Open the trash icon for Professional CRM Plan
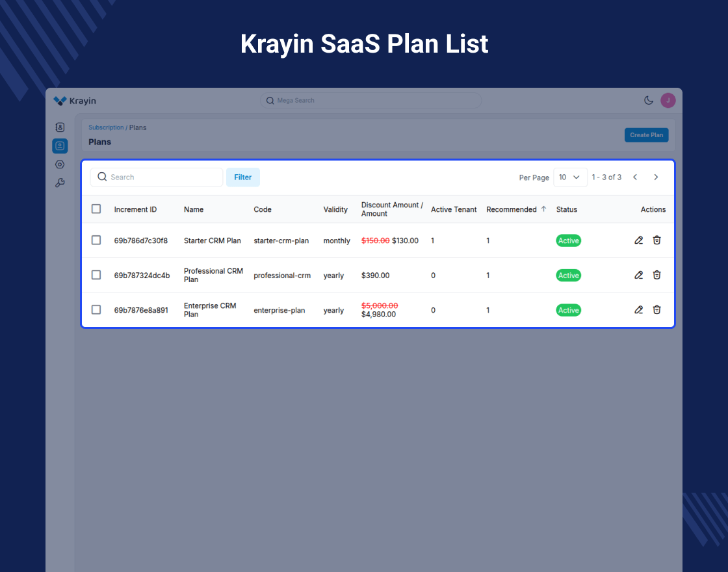 click(656, 275)
